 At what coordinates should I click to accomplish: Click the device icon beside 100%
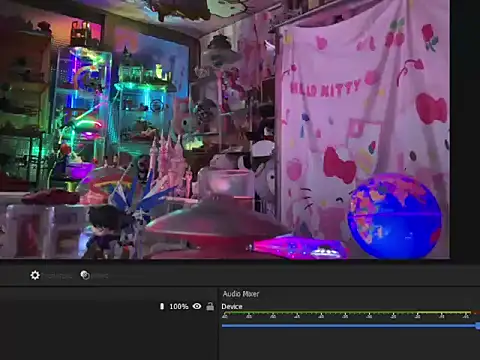[162, 306]
